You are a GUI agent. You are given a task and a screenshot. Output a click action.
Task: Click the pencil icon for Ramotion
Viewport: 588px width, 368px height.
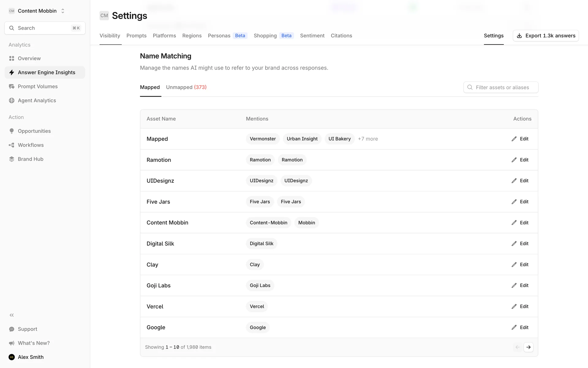(x=514, y=160)
